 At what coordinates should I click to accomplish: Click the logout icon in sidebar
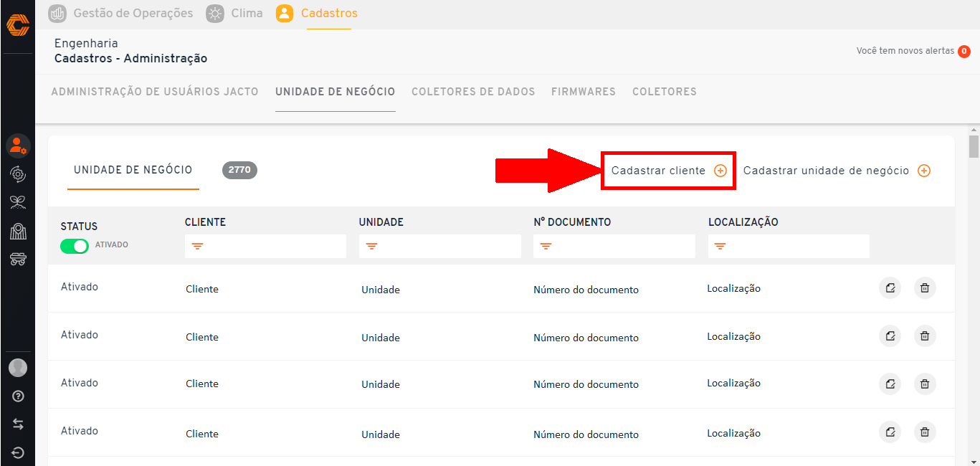pos(18,453)
